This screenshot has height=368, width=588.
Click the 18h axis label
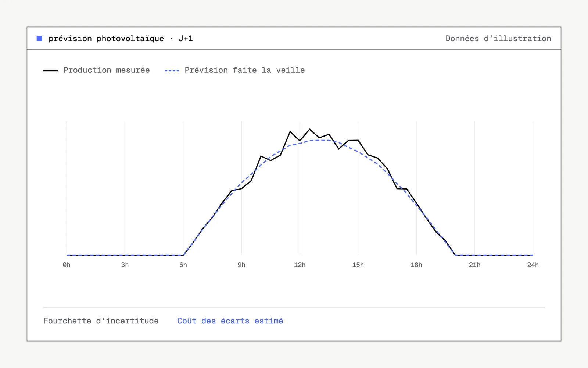point(416,265)
